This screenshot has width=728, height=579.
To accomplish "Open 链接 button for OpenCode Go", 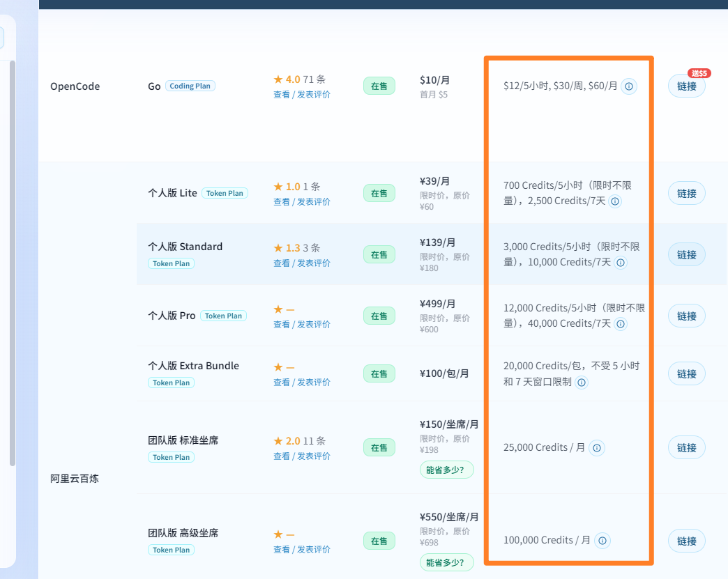I will coord(687,86).
